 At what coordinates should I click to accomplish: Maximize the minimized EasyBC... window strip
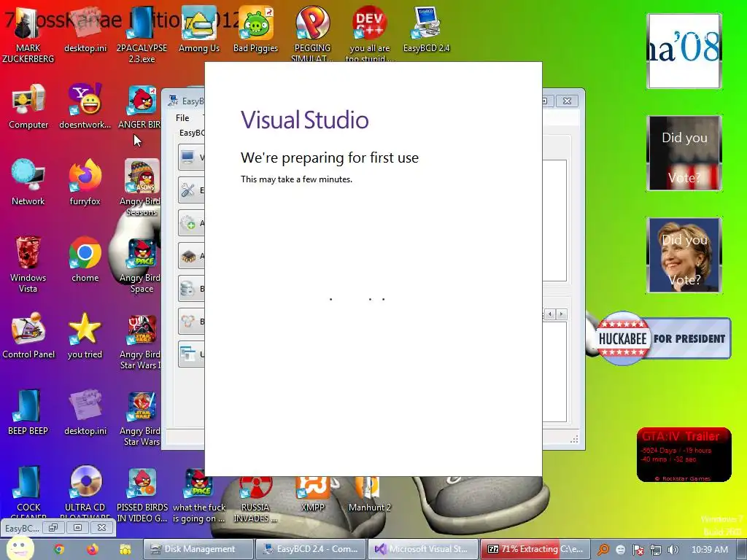[77, 528]
